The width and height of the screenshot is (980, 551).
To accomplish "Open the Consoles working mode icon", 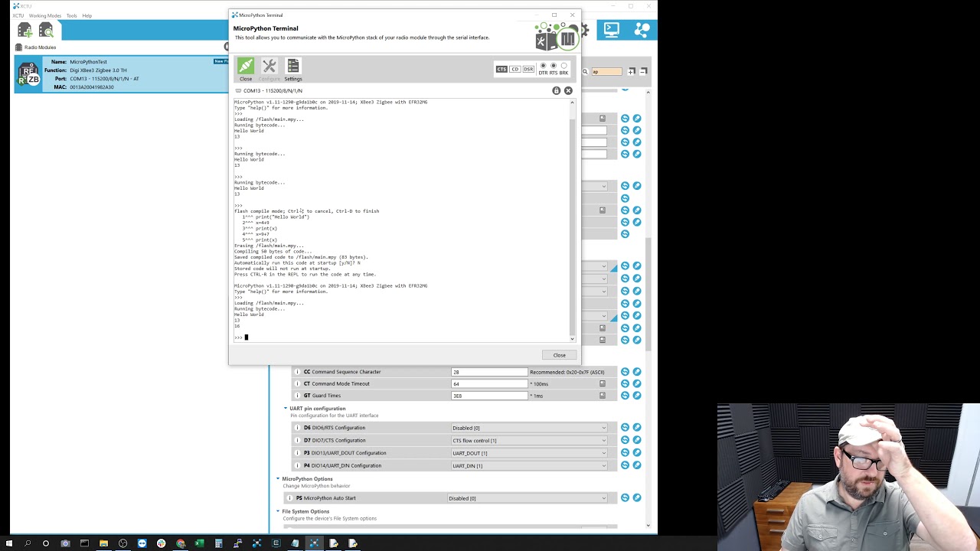I will point(611,30).
